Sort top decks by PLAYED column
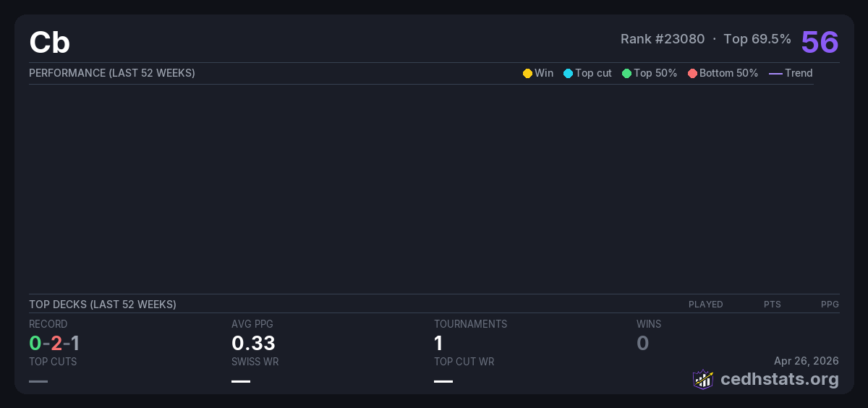The height and width of the screenshot is (408, 868). click(705, 305)
